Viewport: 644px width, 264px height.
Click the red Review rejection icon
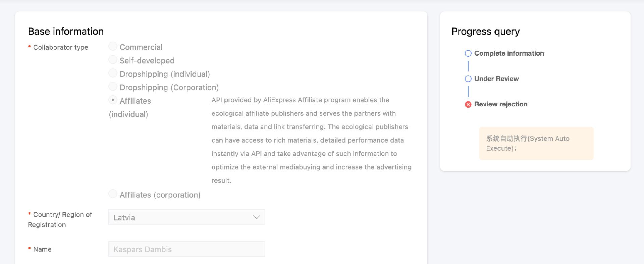coord(468,104)
